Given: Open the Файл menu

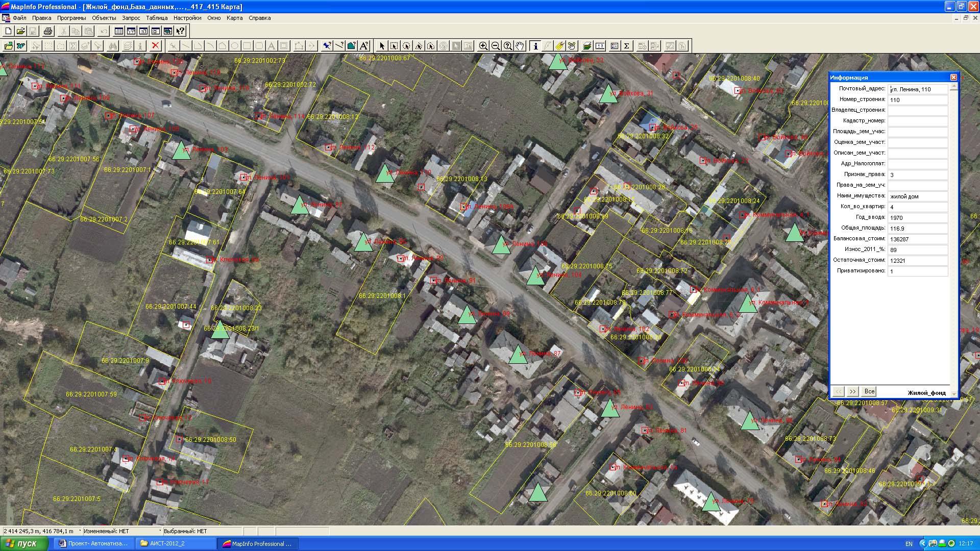Looking at the screenshot, I should (x=19, y=18).
